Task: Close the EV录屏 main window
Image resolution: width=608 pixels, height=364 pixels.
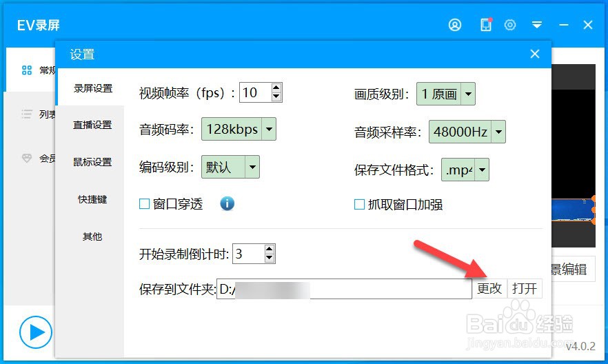Action: click(588, 25)
